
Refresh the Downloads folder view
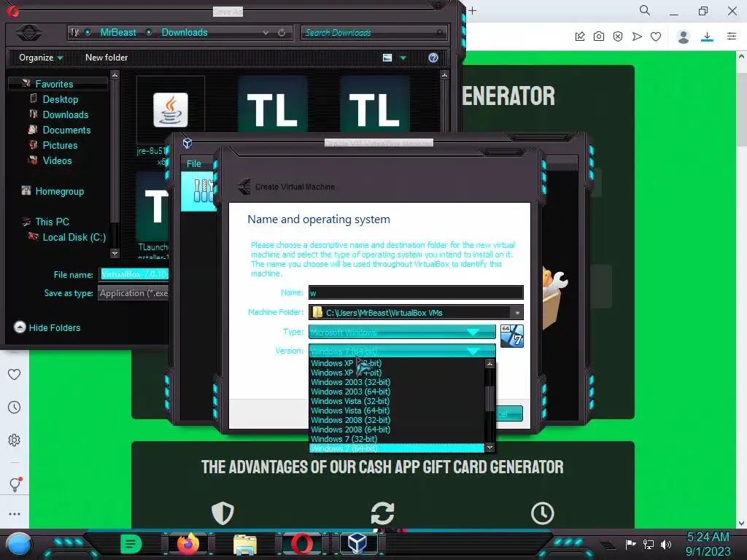click(282, 32)
